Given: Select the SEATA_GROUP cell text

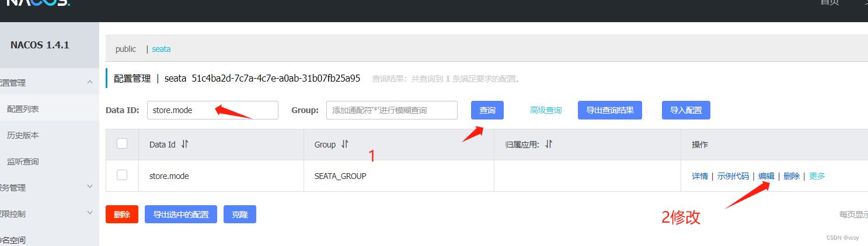Looking at the screenshot, I should tap(340, 175).
